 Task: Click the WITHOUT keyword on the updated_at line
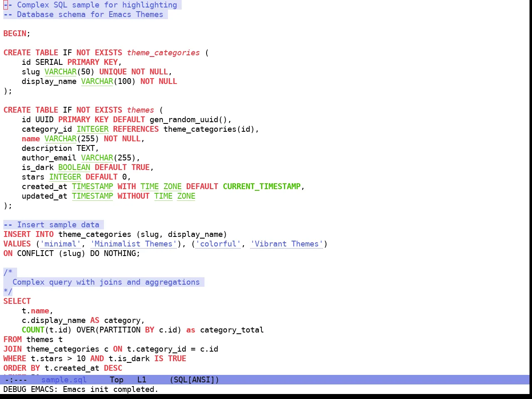click(x=133, y=196)
